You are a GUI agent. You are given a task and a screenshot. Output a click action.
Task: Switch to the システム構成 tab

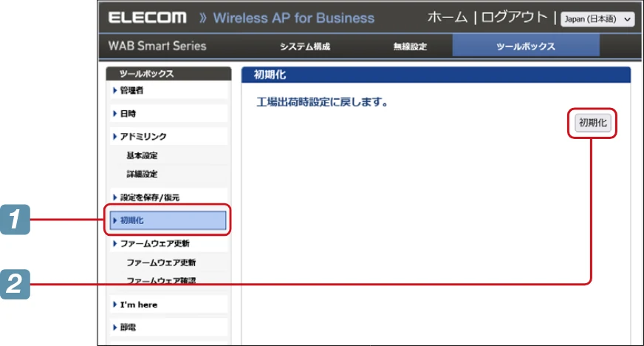[305, 47]
